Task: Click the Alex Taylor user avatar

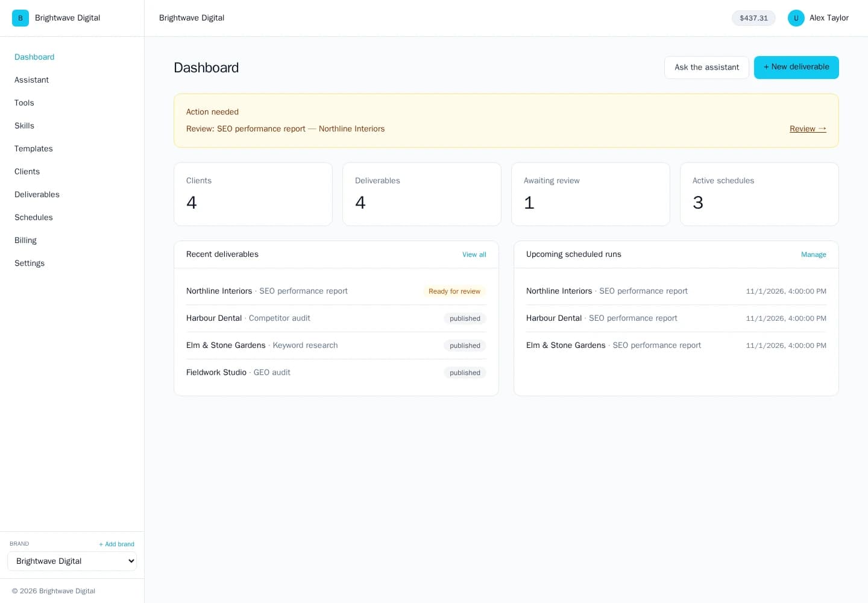Action: pyautogui.click(x=796, y=18)
